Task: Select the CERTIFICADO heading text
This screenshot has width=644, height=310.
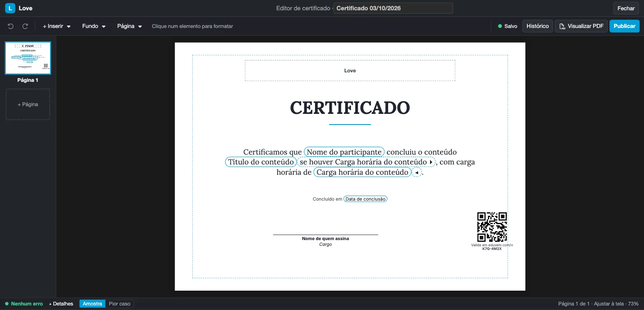Action: point(350,108)
